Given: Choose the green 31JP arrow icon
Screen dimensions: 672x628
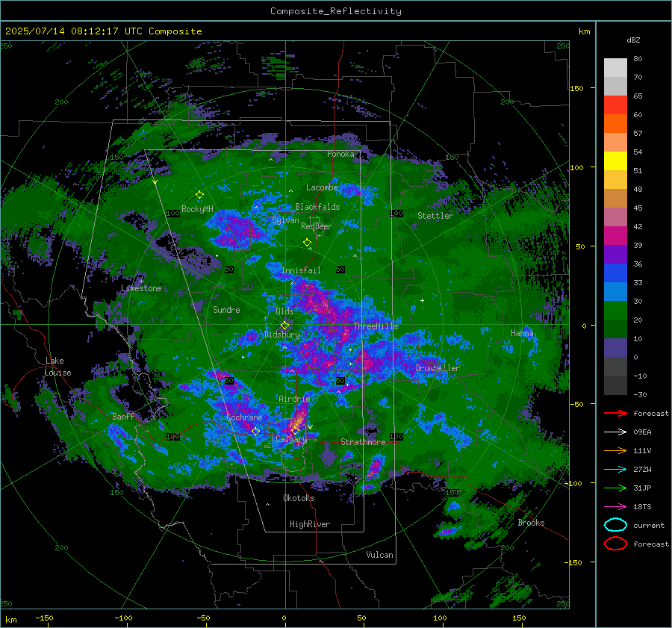Looking at the screenshot, I should [615, 488].
